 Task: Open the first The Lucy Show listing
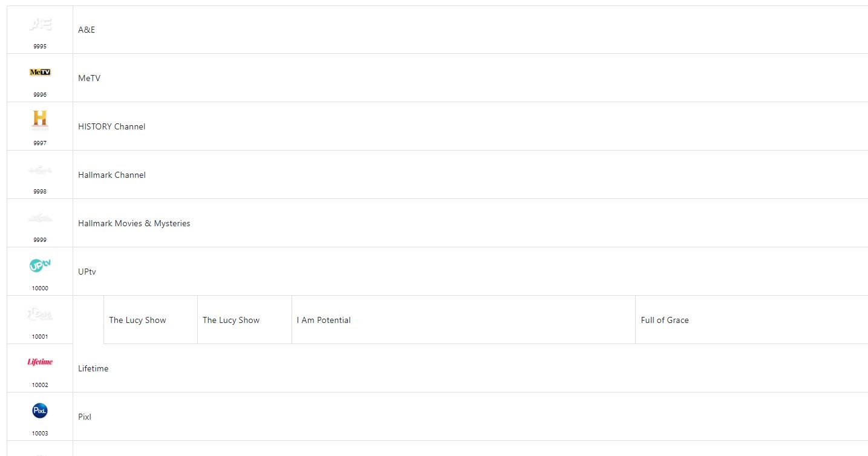(x=137, y=320)
